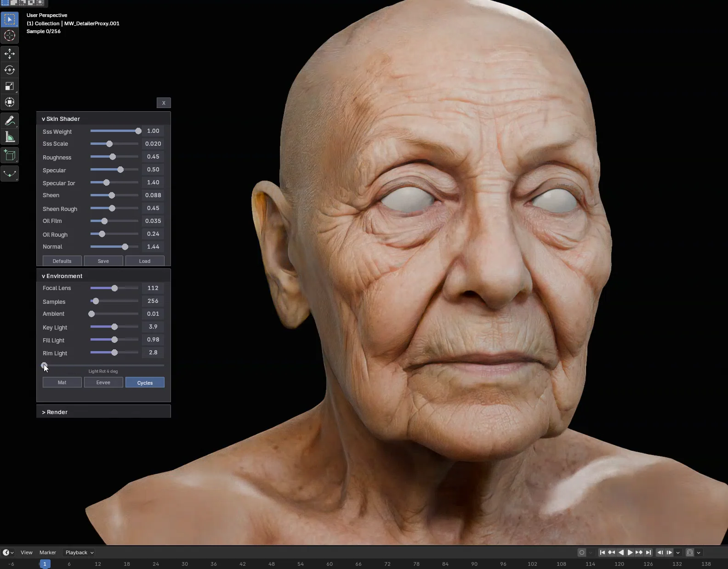Screen dimensions: 728x569
Task: Select the Annotate pencil tool
Action: [x=10, y=120]
